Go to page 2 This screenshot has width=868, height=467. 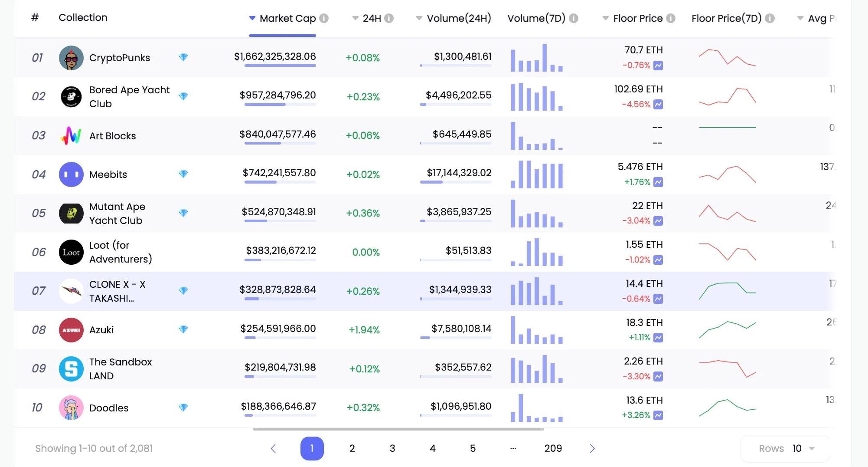352,448
